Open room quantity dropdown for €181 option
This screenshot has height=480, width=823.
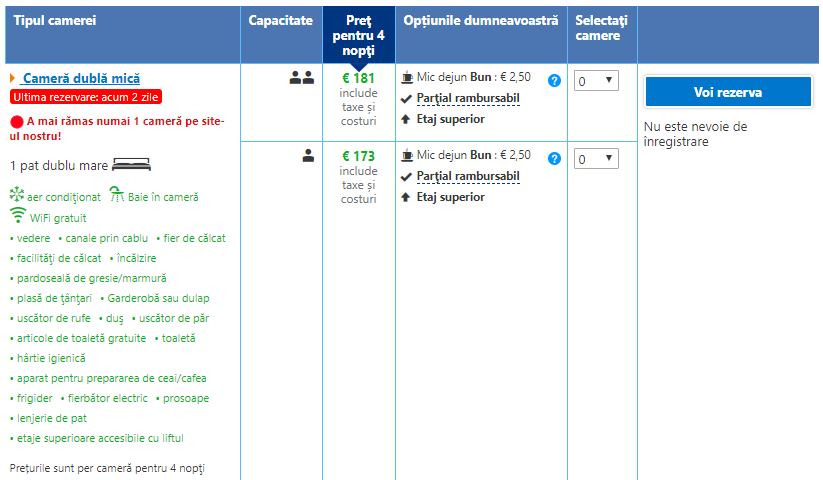pos(596,81)
